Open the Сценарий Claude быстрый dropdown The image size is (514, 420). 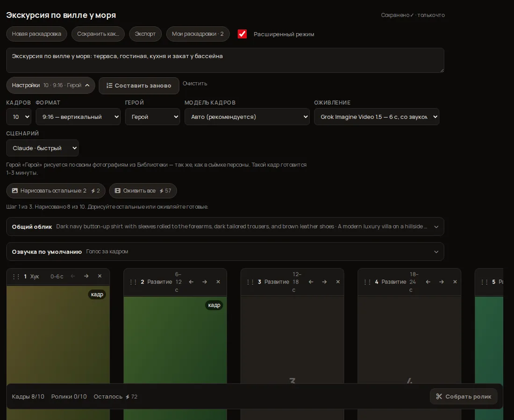coord(42,148)
